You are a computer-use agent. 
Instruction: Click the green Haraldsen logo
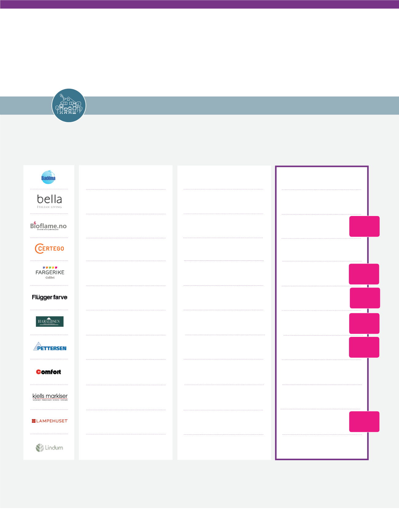click(x=49, y=321)
